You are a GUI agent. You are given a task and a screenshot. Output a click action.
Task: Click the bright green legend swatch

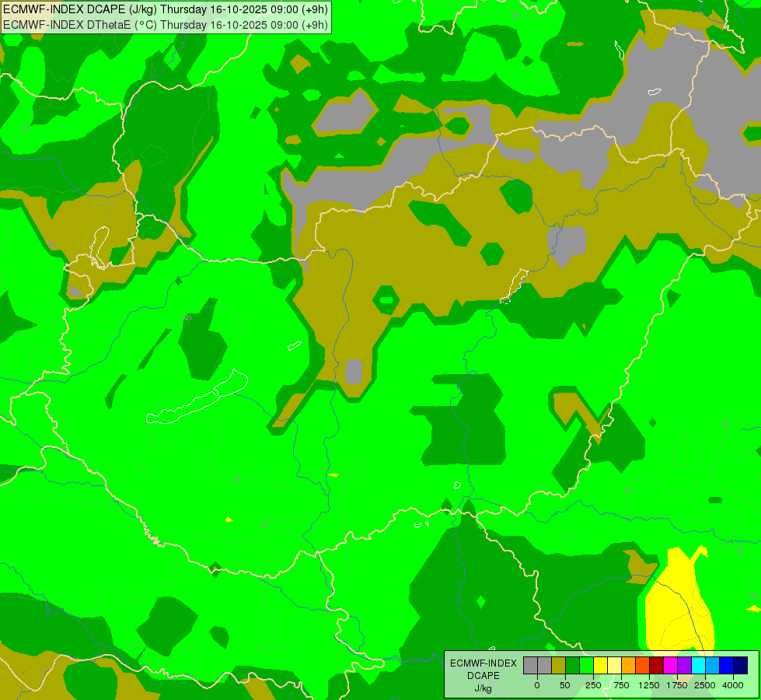click(586, 666)
